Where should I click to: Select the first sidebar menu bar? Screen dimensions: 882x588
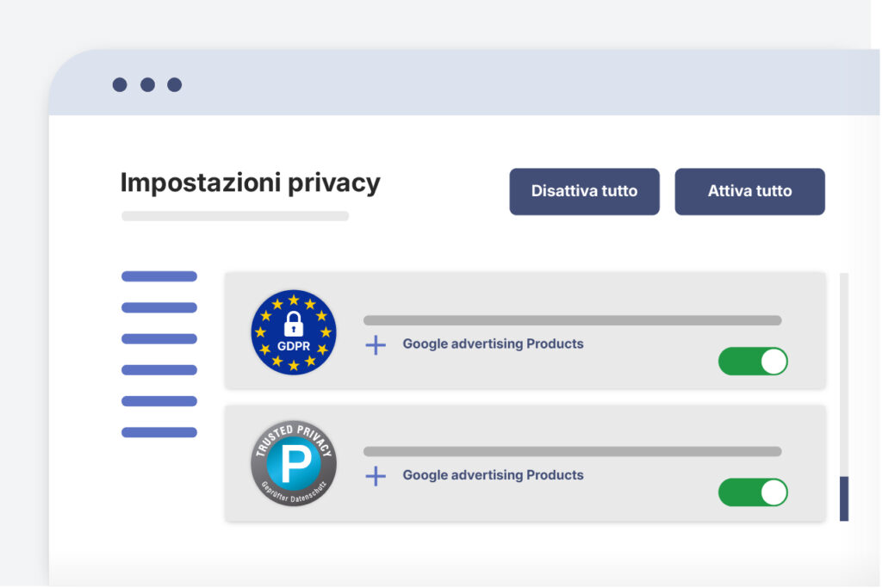pos(159,276)
